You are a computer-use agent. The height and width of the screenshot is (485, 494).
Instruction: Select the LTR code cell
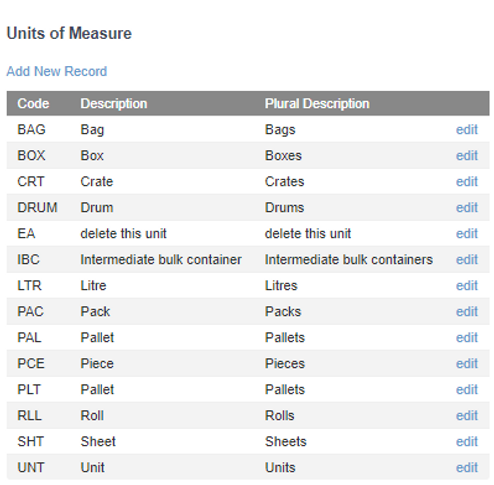(x=29, y=285)
